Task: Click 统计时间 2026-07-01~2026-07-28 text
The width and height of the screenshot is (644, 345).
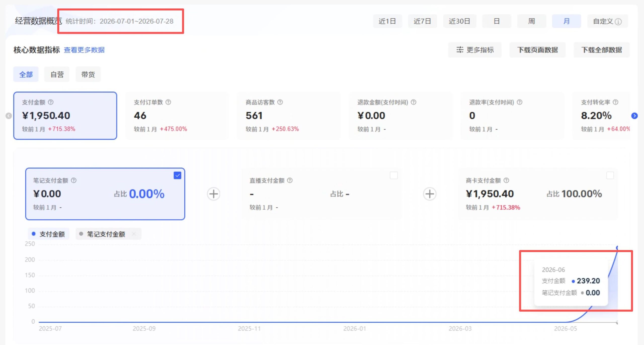Action: click(119, 21)
